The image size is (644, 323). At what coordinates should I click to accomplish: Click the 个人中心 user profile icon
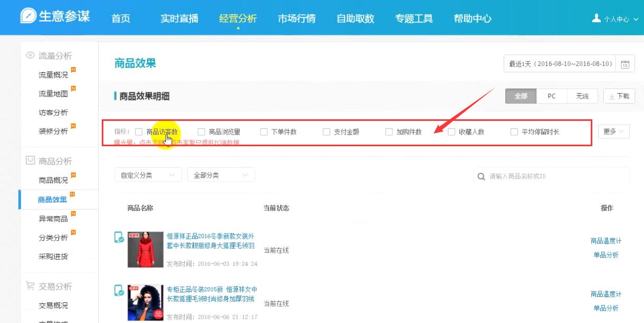tap(597, 18)
